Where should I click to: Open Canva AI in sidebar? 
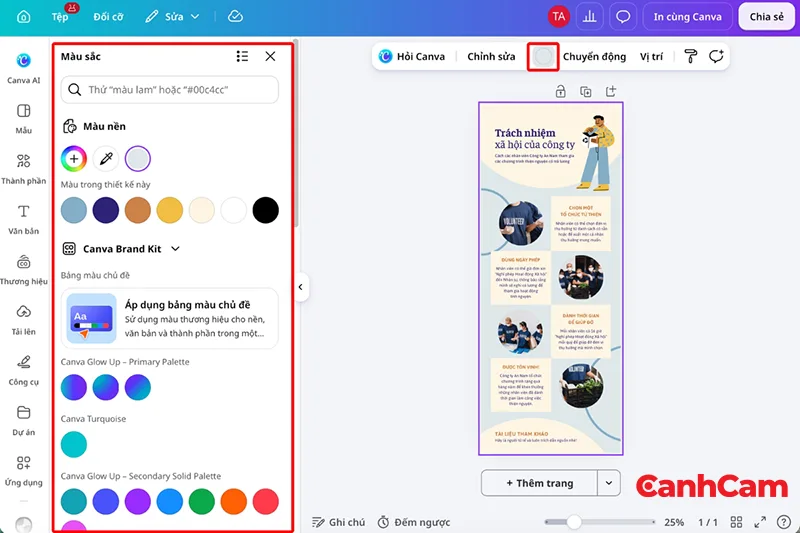point(23,68)
